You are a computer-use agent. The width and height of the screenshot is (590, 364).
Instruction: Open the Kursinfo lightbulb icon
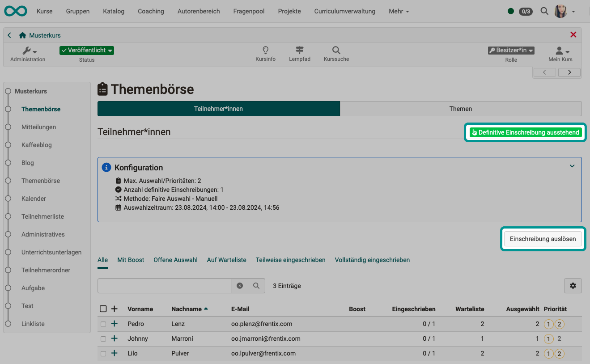click(265, 50)
